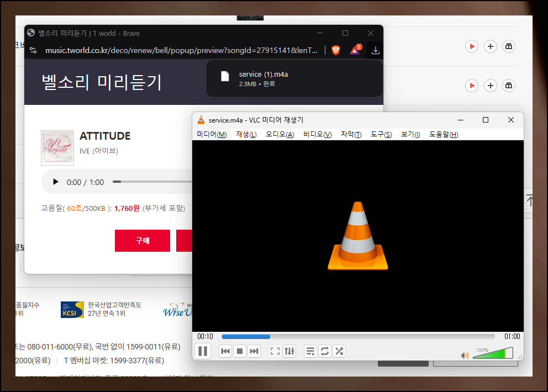
Task: Show the VLC playlist
Action: pos(310,351)
